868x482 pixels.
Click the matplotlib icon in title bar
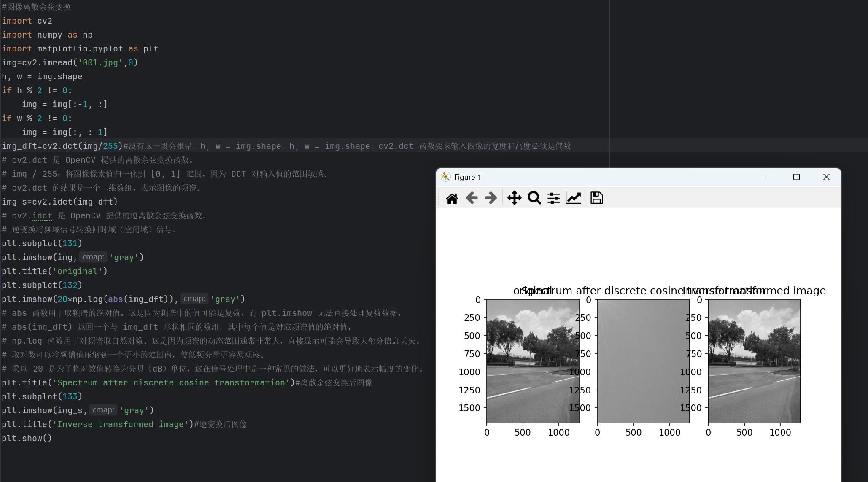(x=445, y=177)
